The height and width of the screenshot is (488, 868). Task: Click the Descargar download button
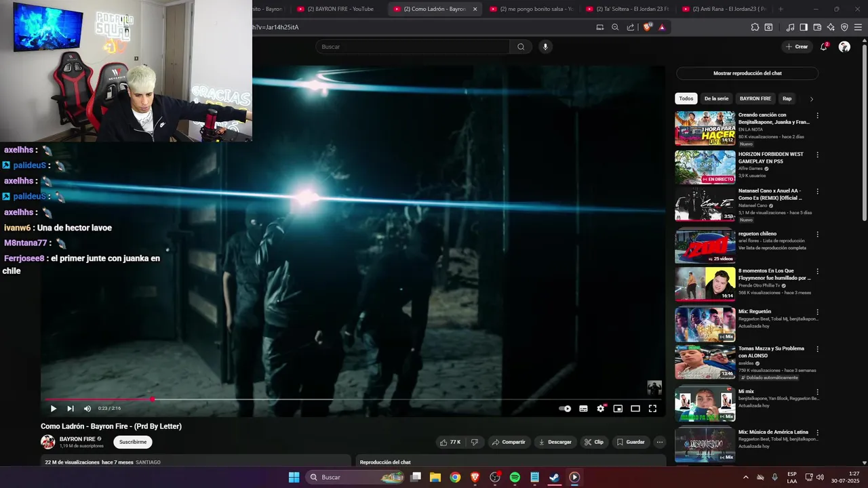click(x=555, y=442)
